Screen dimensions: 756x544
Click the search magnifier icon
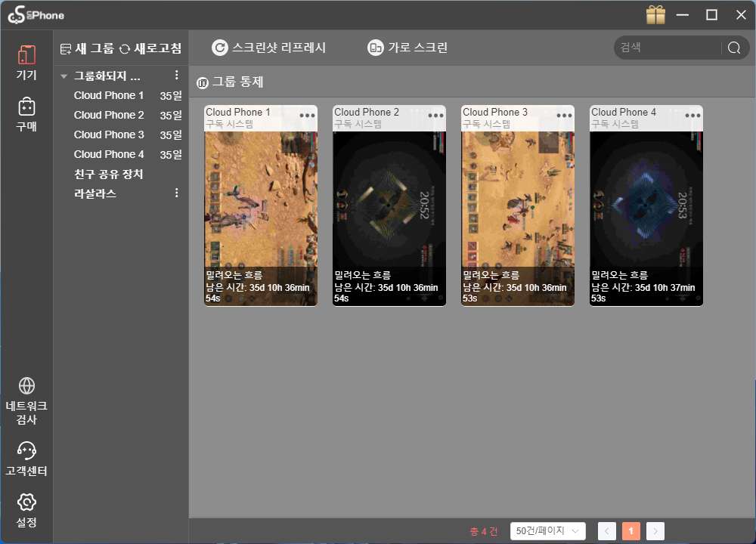click(734, 48)
